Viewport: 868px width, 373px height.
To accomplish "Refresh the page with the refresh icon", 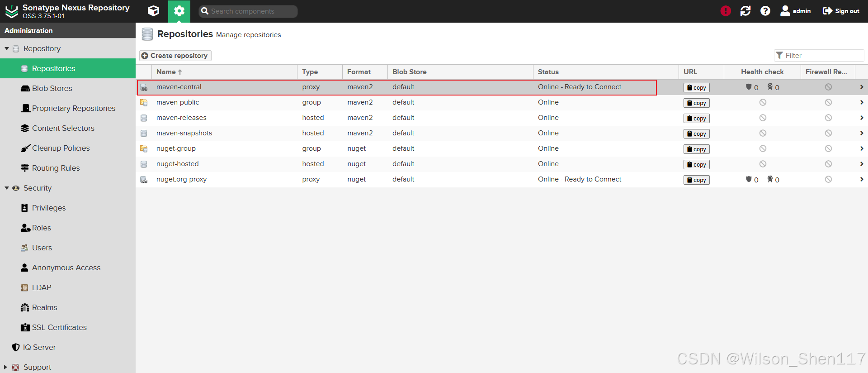I will pyautogui.click(x=745, y=11).
